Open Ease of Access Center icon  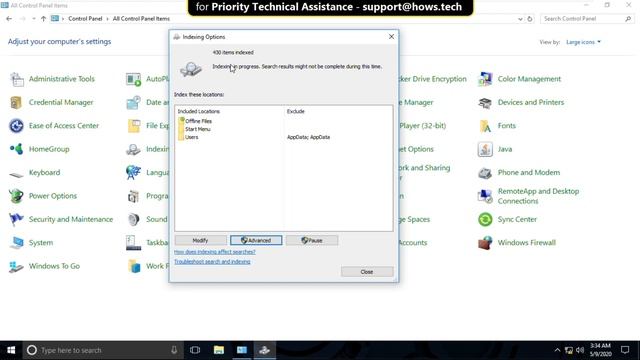tap(17, 126)
